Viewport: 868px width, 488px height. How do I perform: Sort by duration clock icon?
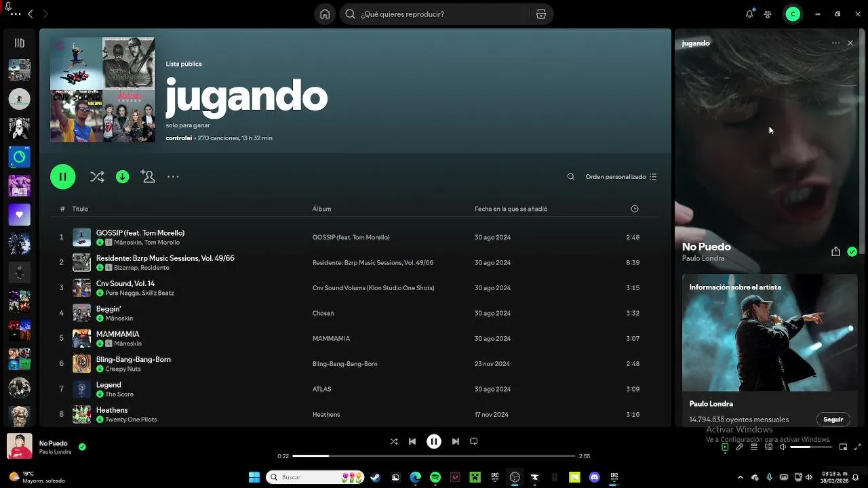(x=635, y=209)
